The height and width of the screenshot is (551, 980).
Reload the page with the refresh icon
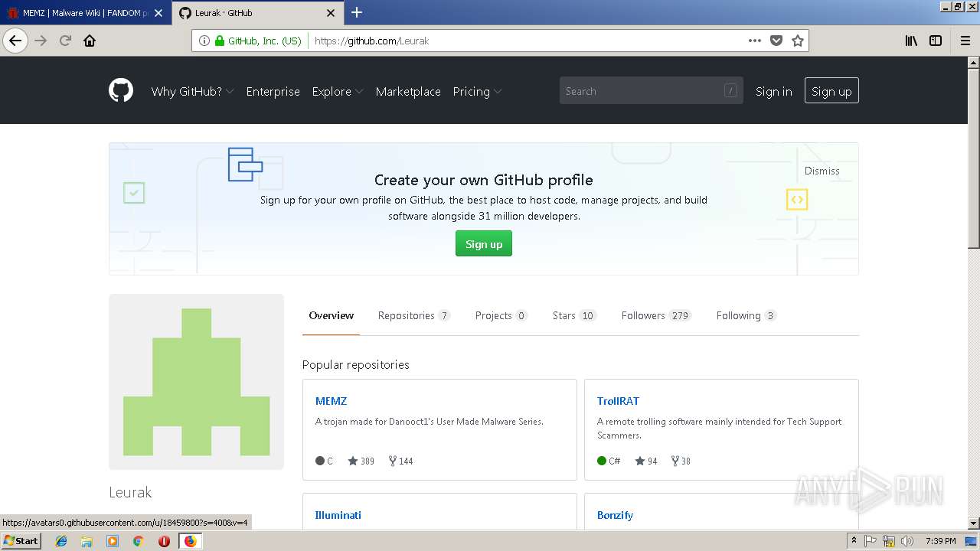click(x=65, y=41)
